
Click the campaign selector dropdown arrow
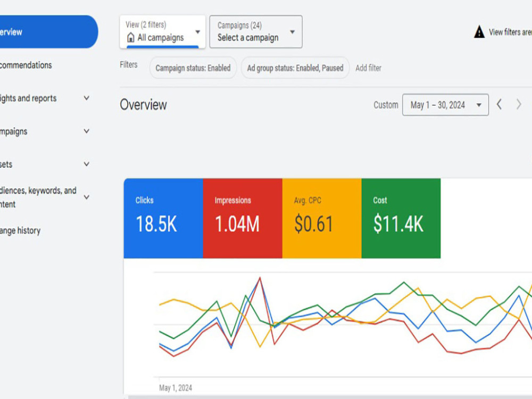tap(292, 32)
